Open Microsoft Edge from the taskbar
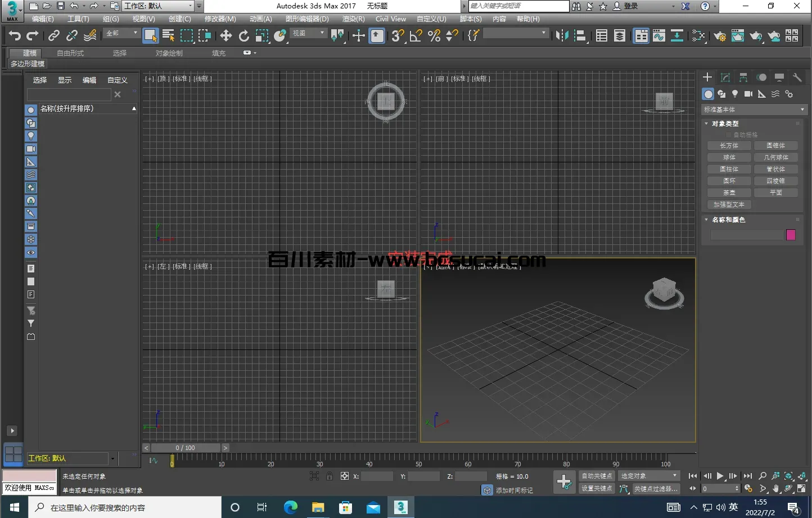 tap(290, 507)
